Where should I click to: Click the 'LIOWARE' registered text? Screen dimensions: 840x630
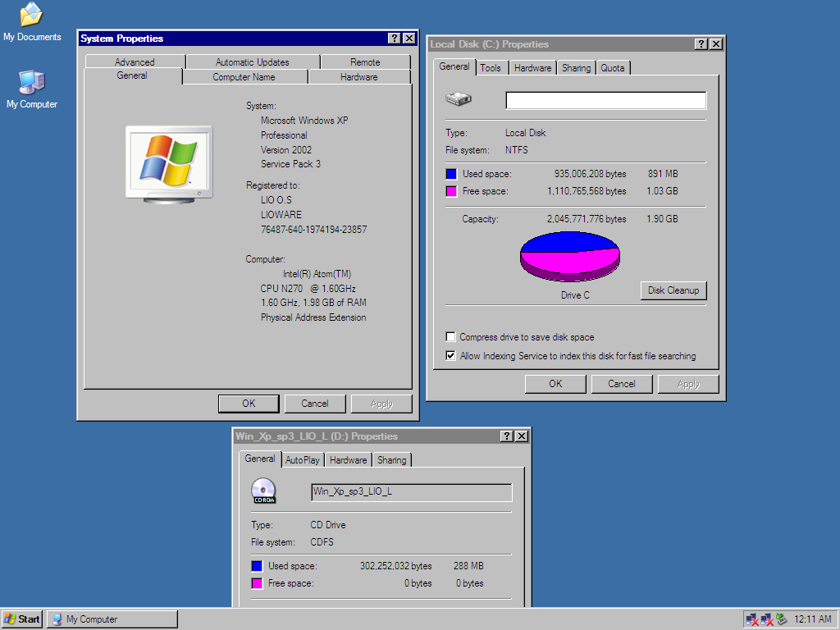(x=281, y=215)
